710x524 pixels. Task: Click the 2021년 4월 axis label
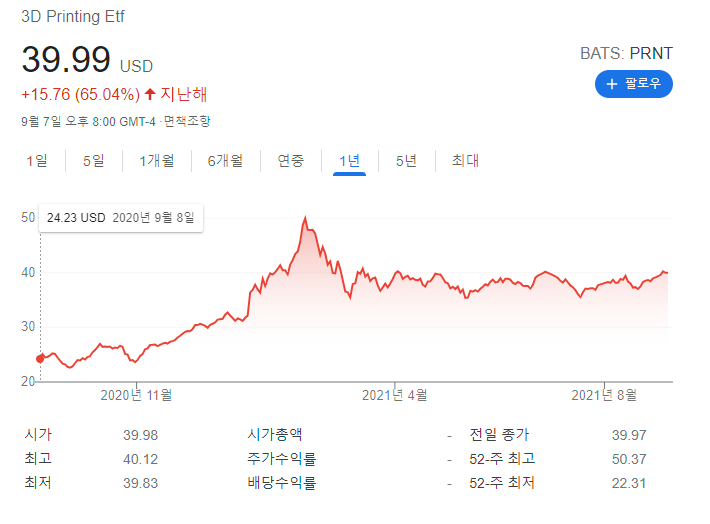coord(394,395)
